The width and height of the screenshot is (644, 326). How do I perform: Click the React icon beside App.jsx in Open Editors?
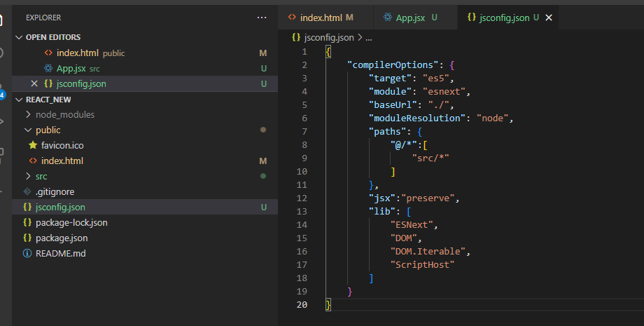point(48,68)
